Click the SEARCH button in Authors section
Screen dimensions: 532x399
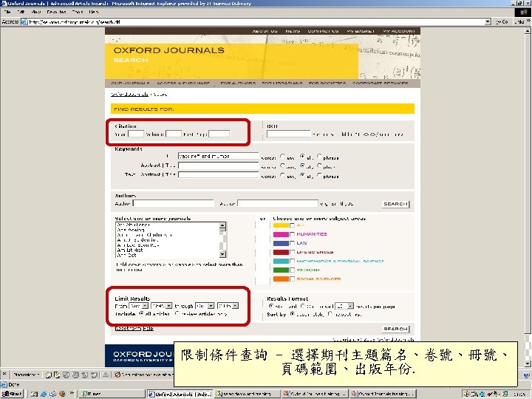click(x=395, y=204)
